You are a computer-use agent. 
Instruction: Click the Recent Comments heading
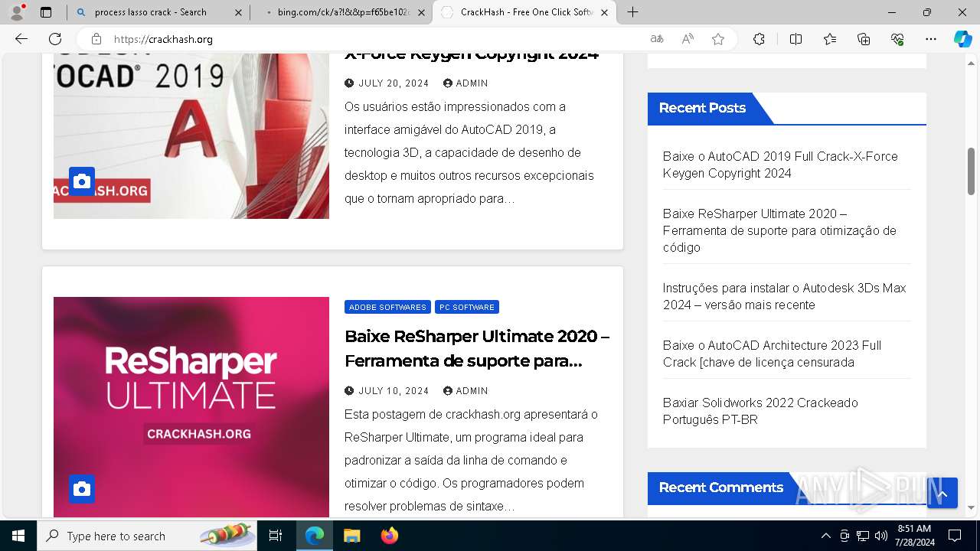[x=720, y=487]
